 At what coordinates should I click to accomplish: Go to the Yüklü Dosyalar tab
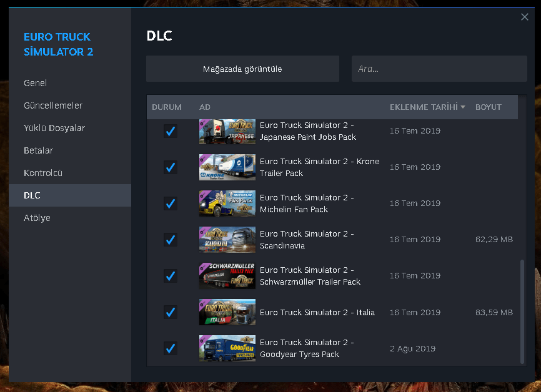click(x=70, y=128)
